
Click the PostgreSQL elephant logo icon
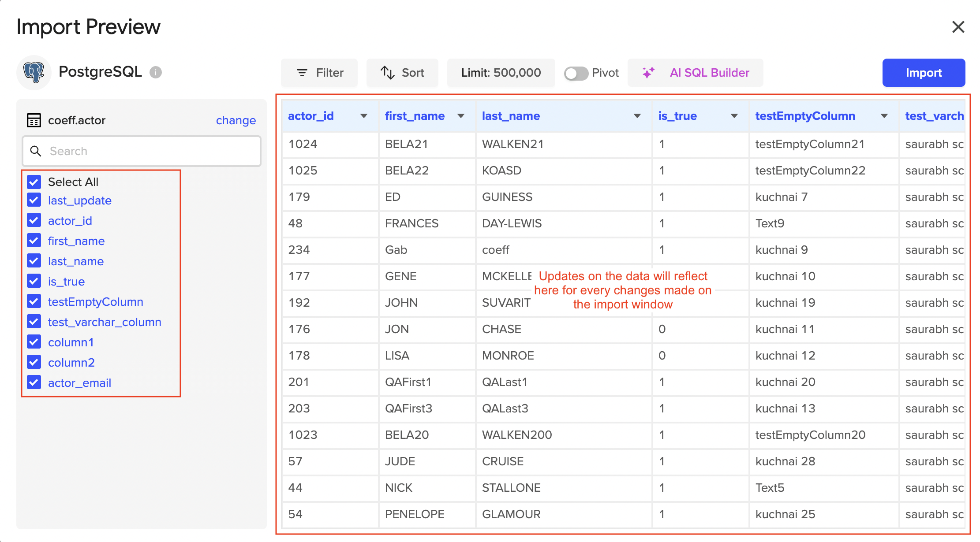[34, 72]
